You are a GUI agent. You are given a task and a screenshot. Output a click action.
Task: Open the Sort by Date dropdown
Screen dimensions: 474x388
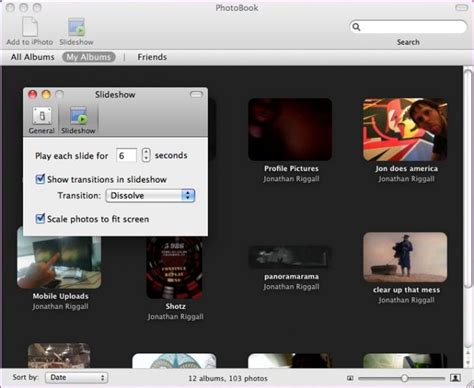click(x=76, y=378)
